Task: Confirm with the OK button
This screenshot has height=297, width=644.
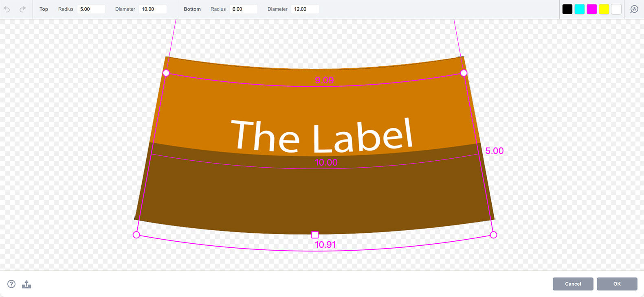Action: pyautogui.click(x=617, y=284)
